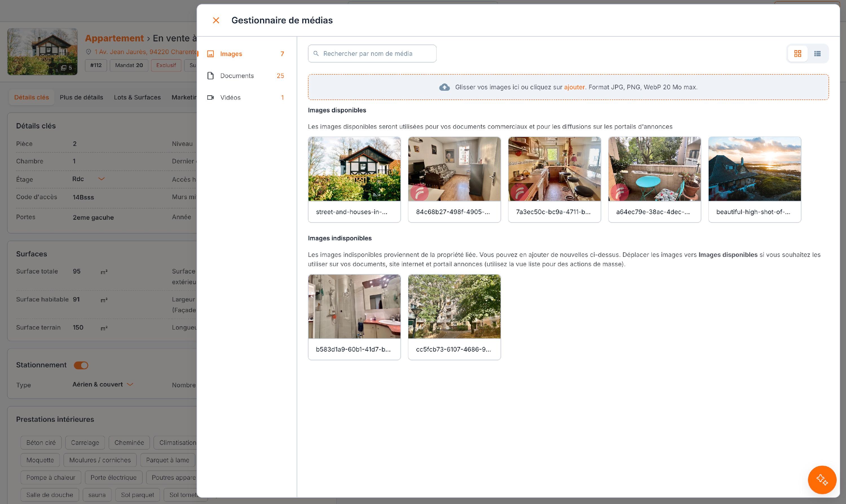
Task: Click the ajouter link to upload images
Action: point(574,87)
